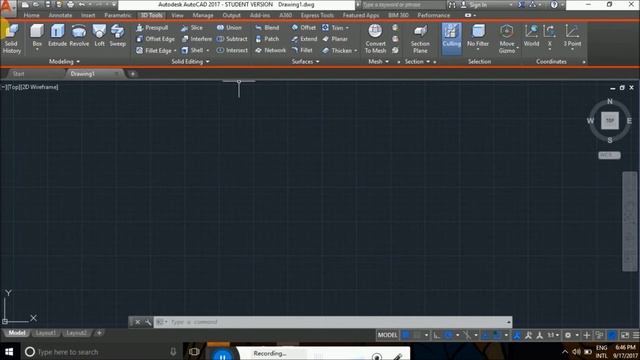Click the Presspull tool
The width and height of the screenshot is (640, 360).
click(152, 28)
